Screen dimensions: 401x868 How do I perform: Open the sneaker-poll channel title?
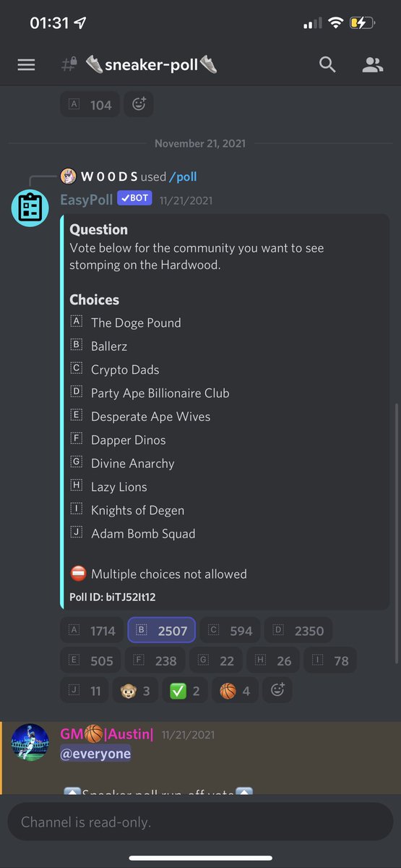(150, 65)
